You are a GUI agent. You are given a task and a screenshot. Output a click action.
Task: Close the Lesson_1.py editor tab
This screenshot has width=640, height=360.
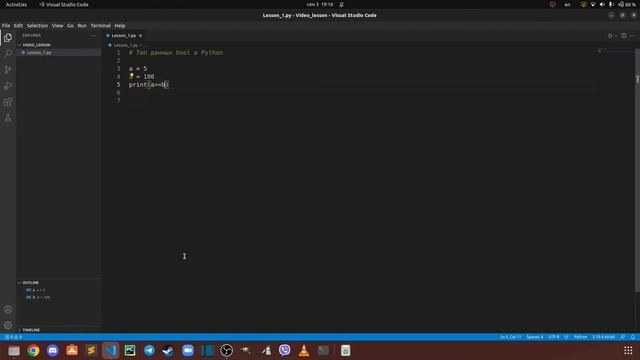click(x=140, y=36)
